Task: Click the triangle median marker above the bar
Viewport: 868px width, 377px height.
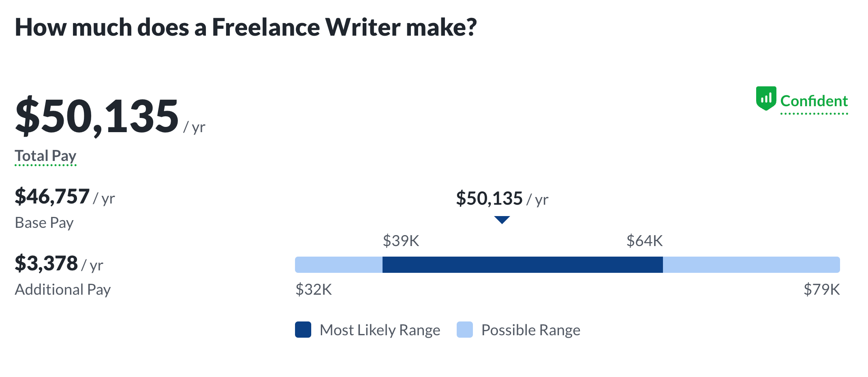Action: click(502, 220)
